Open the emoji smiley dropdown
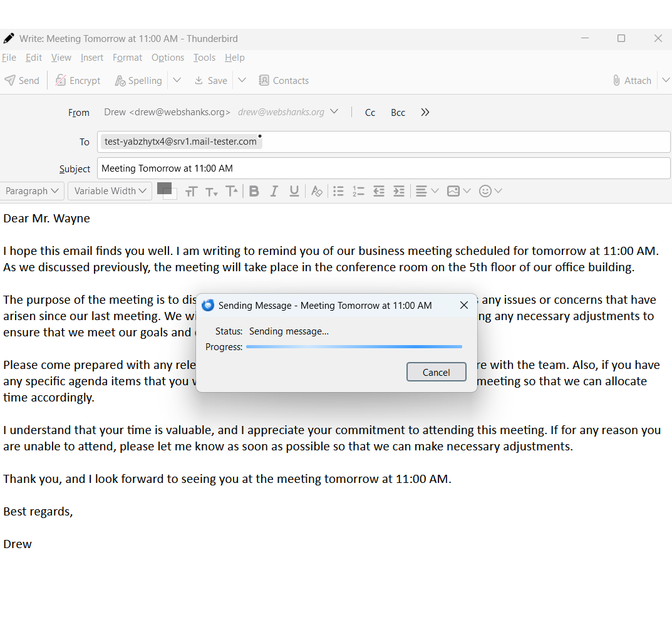 [490, 191]
